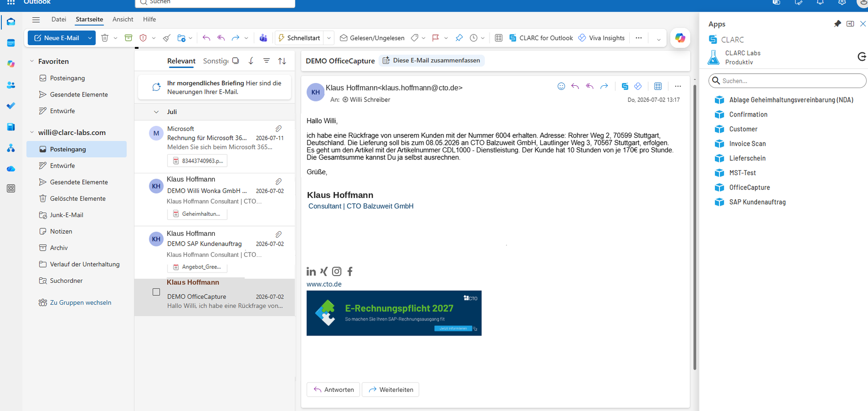Click the Antworten button below the email
Image resolution: width=868 pixels, height=411 pixels.
click(x=333, y=390)
